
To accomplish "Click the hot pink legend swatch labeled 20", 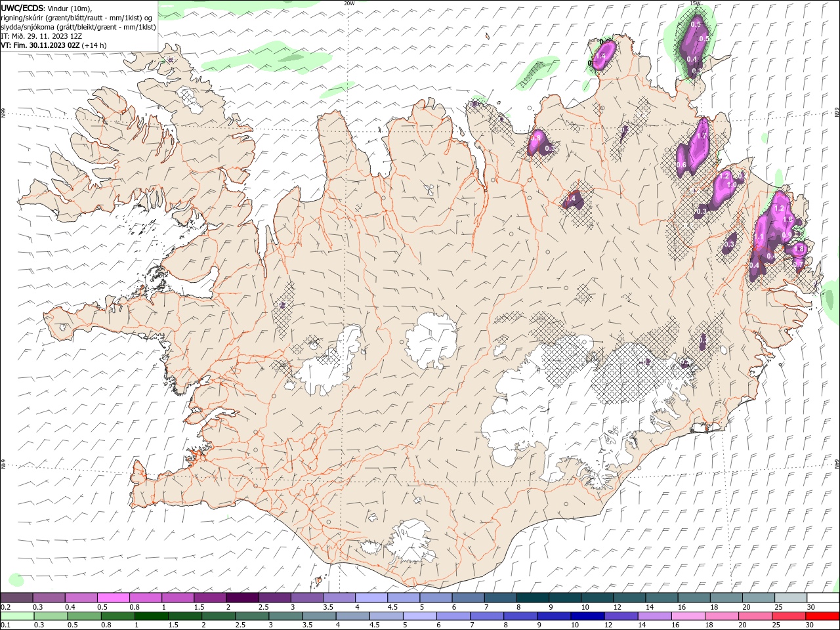I will coord(754,616).
